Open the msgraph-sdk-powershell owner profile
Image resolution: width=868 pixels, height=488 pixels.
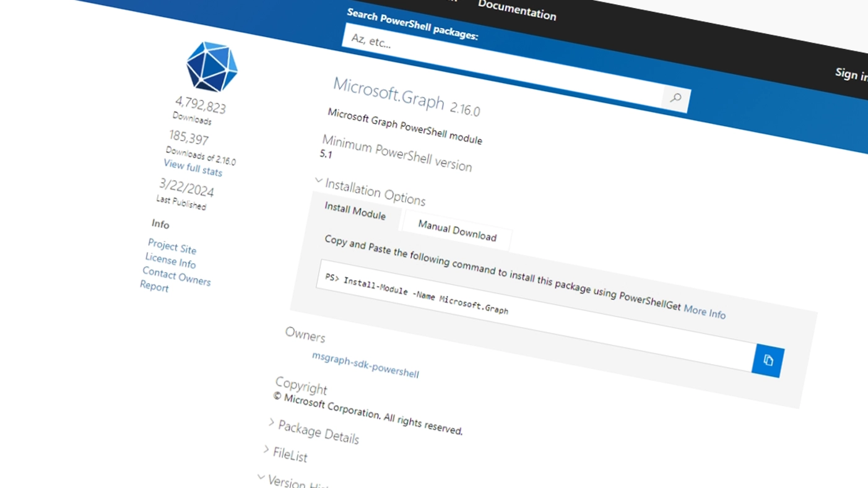[x=365, y=365]
